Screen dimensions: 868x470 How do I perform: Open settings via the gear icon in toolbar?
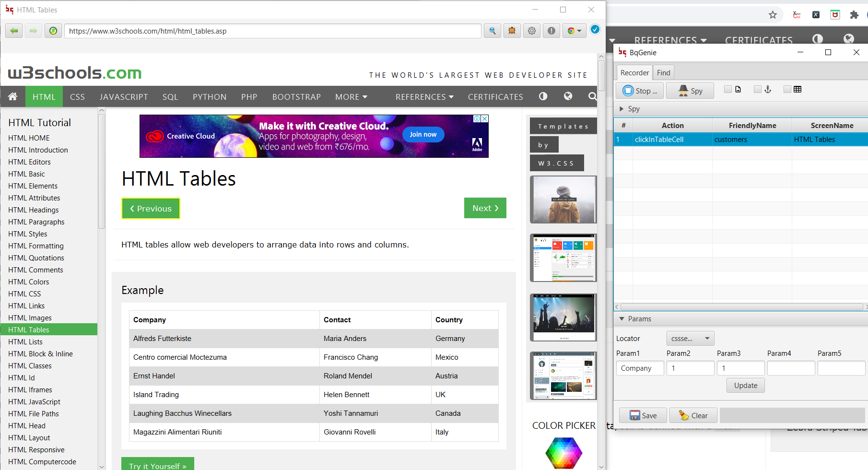coord(532,31)
